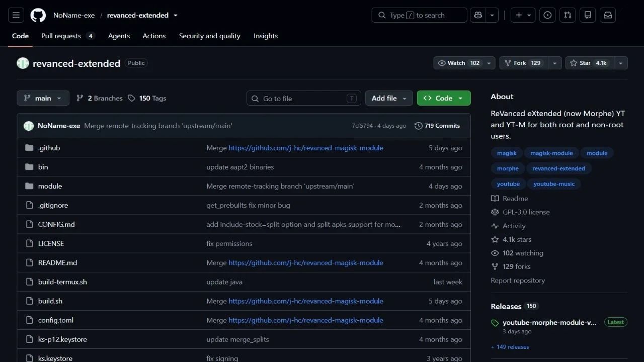Open the hamburger navigation menu
644x362 pixels.
click(16, 15)
